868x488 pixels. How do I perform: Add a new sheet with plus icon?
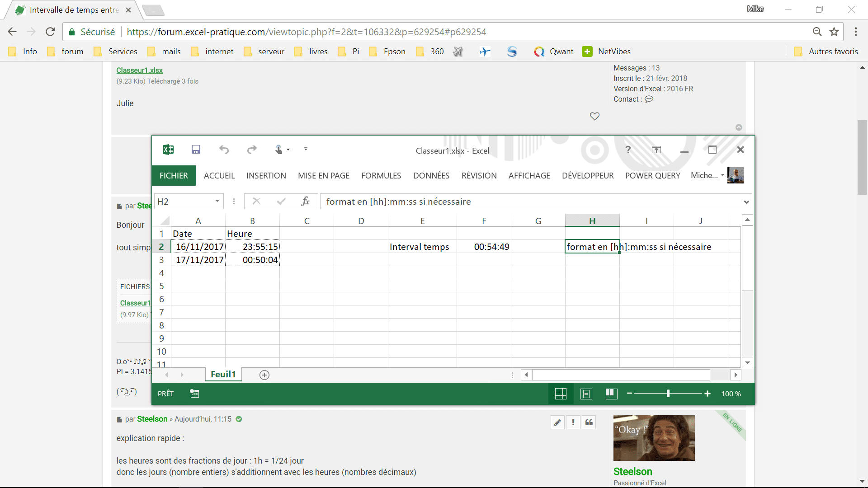point(264,375)
